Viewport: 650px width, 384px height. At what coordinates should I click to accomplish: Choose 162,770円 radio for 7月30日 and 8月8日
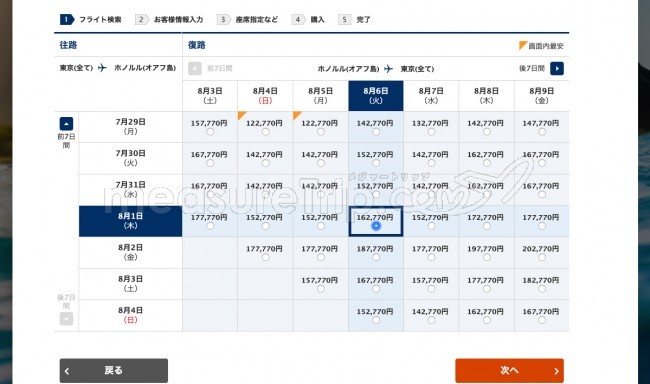click(487, 163)
